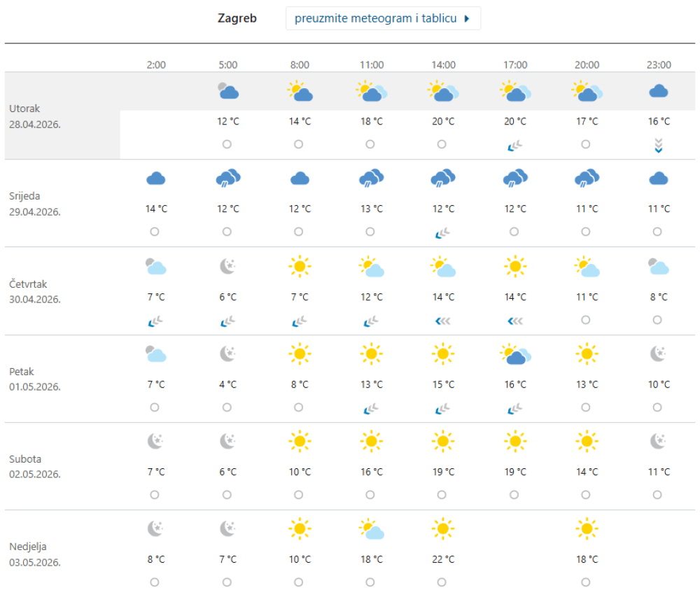Select the 23:00 time column header
700x597 pixels.
coord(658,65)
